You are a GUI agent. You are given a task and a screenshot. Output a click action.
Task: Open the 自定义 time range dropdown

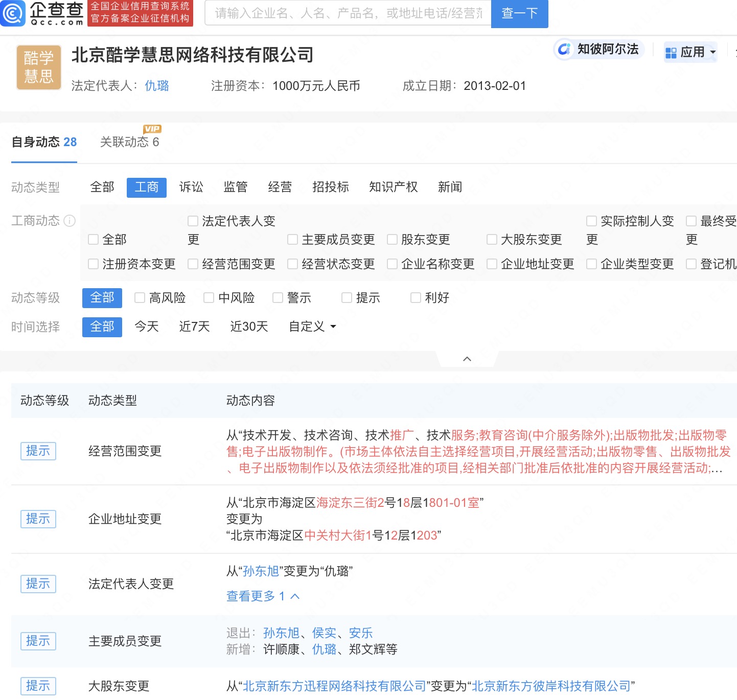pyautogui.click(x=312, y=326)
